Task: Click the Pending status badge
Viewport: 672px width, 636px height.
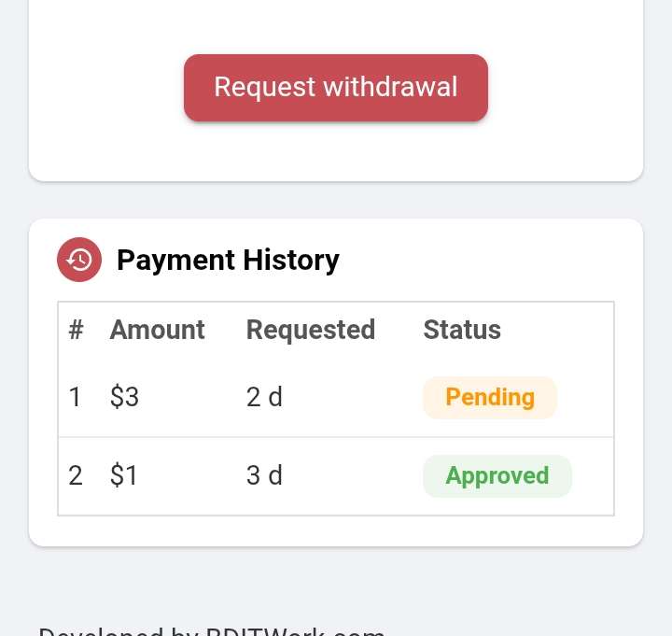Action: (490, 397)
